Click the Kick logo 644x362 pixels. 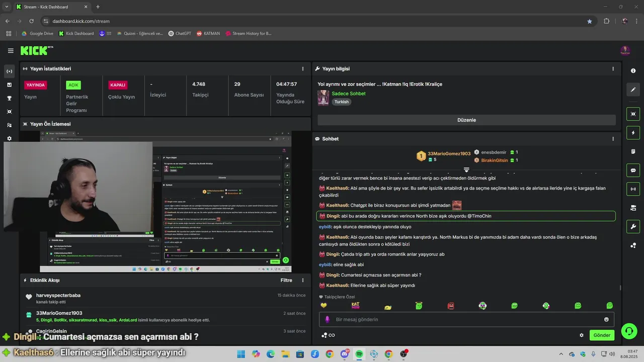point(36,50)
